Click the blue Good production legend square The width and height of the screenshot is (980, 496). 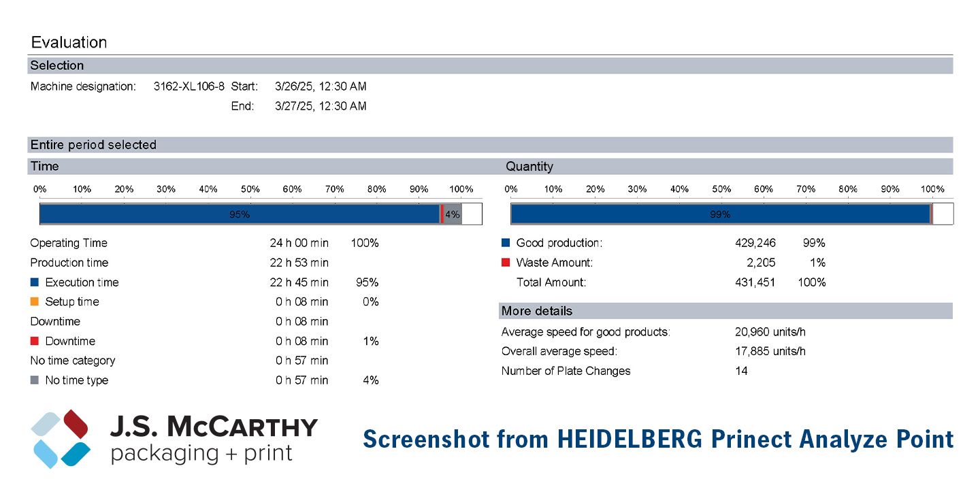pyautogui.click(x=506, y=243)
